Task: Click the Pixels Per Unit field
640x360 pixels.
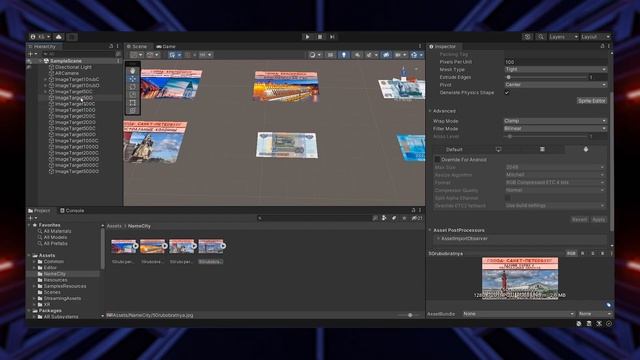Action: coord(556,62)
